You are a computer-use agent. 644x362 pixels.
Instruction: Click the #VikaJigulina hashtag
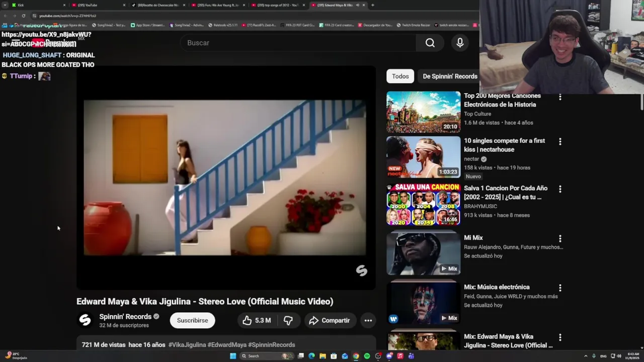(187, 345)
